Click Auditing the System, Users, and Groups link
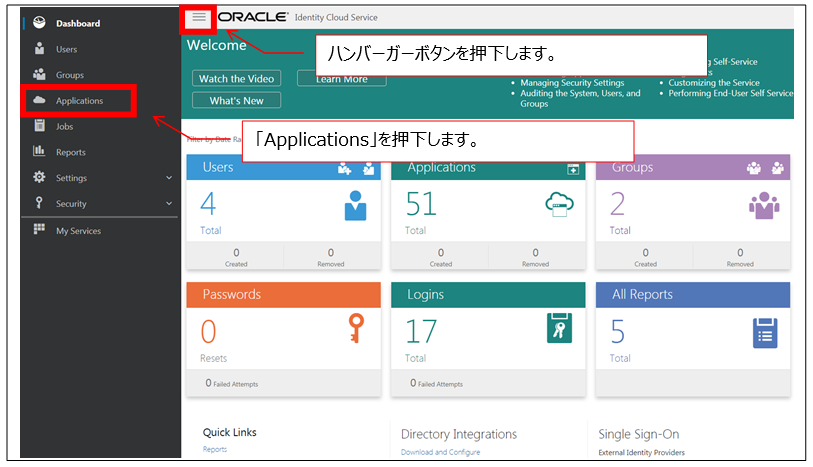 pyautogui.click(x=580, y=98)
